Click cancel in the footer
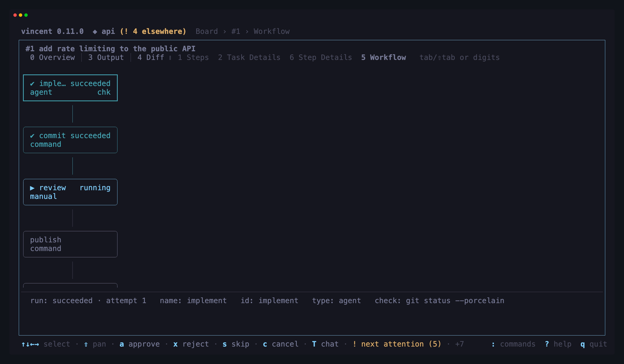 point(281,344)
